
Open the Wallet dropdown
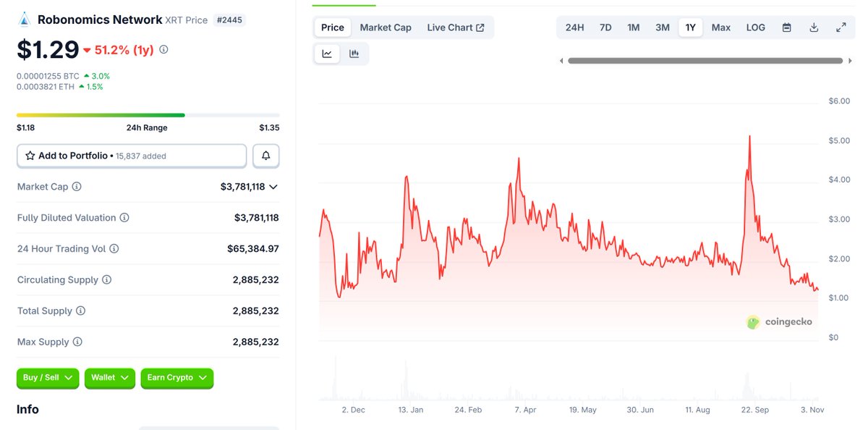[109, 378]
